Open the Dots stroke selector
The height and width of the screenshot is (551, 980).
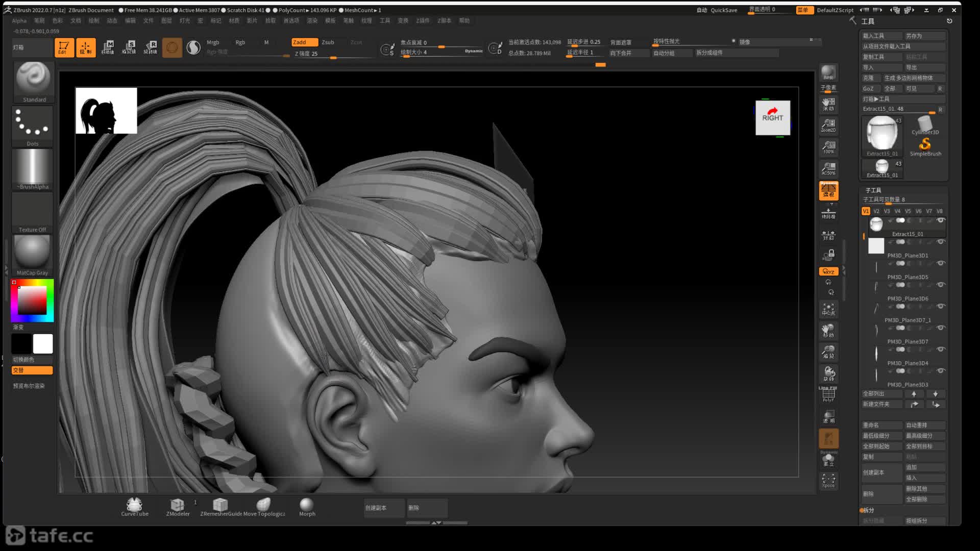[x=33, y=127]
